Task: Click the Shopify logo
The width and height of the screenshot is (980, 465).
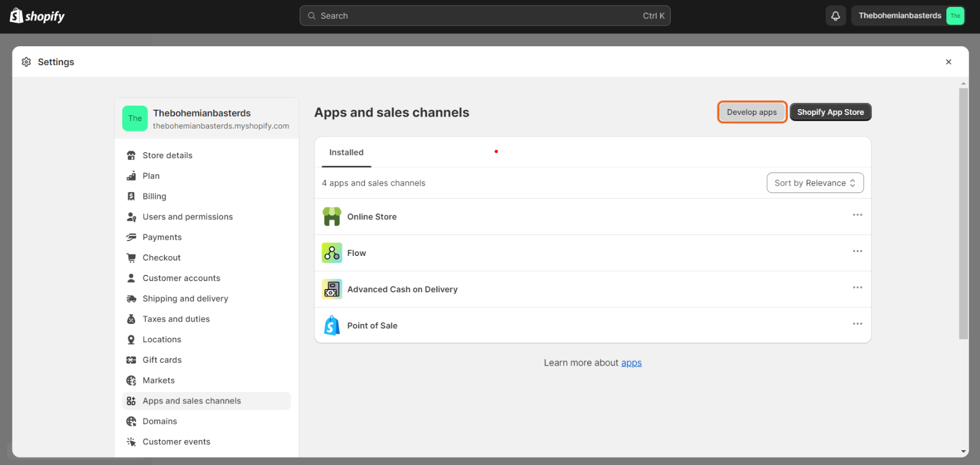Action: pos(37,16)
